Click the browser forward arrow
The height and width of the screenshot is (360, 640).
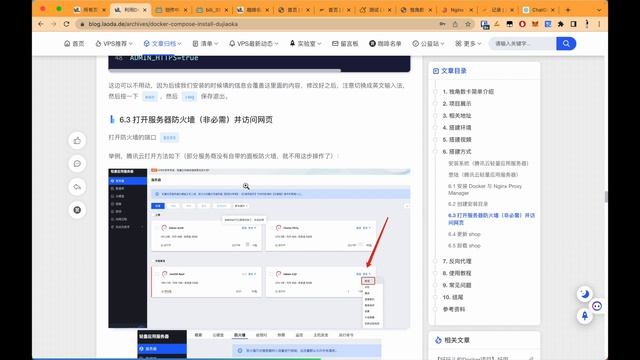tap(53, 24)
